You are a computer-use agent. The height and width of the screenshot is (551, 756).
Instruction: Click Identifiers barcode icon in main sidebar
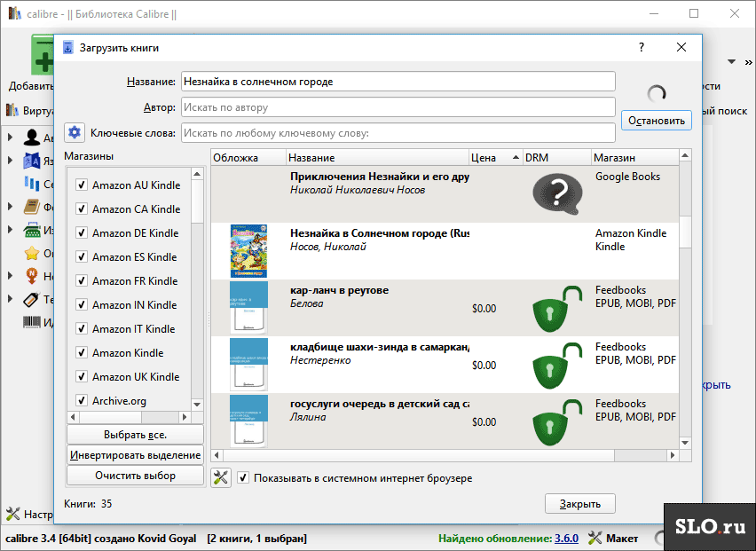point(32,322)
